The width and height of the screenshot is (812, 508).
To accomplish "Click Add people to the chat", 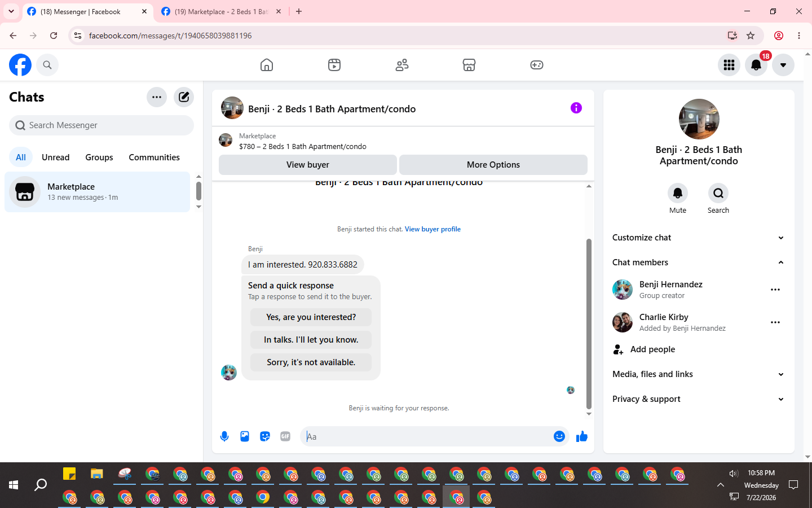I will point(699,349).
